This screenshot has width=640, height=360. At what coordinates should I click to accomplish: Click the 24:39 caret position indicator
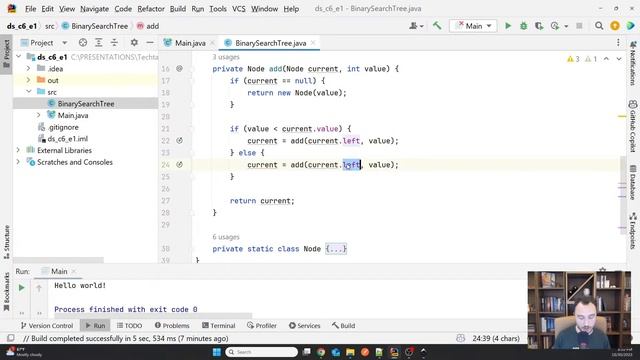[496, 338]
